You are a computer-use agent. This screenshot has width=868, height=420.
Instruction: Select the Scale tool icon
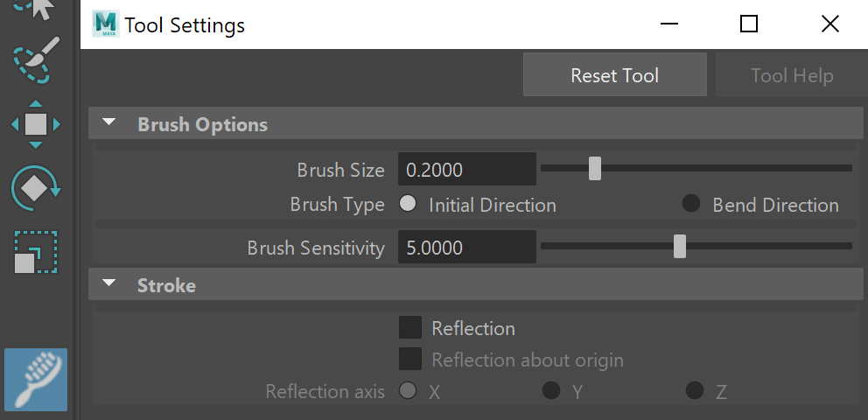tap(35, 252)
